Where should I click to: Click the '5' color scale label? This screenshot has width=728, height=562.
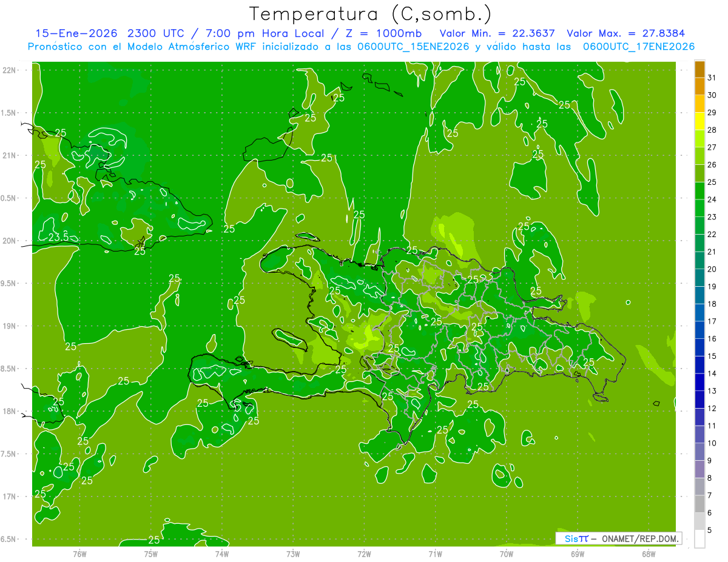[710, 530]
